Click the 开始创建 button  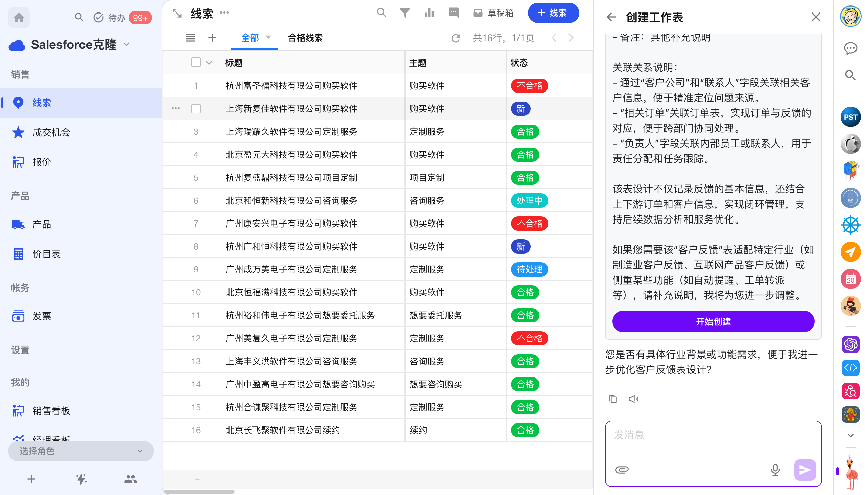pyautogui.click(x=713, y=321)
